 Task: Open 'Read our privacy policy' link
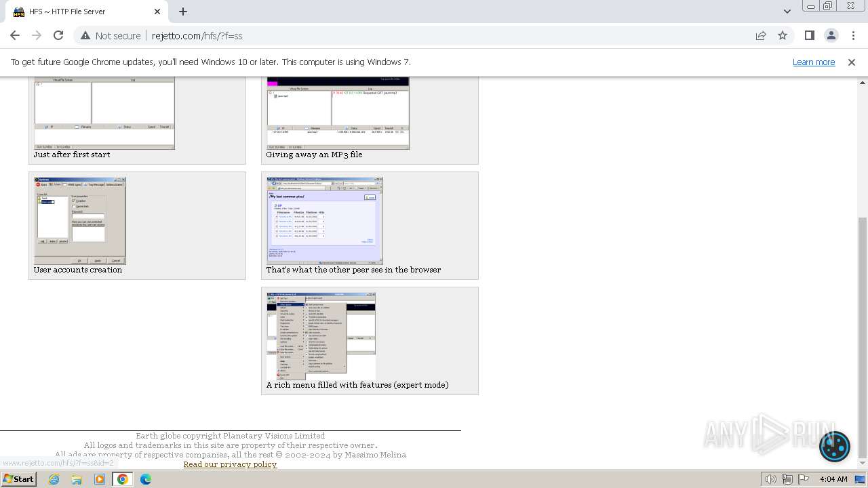coord(230,464)
